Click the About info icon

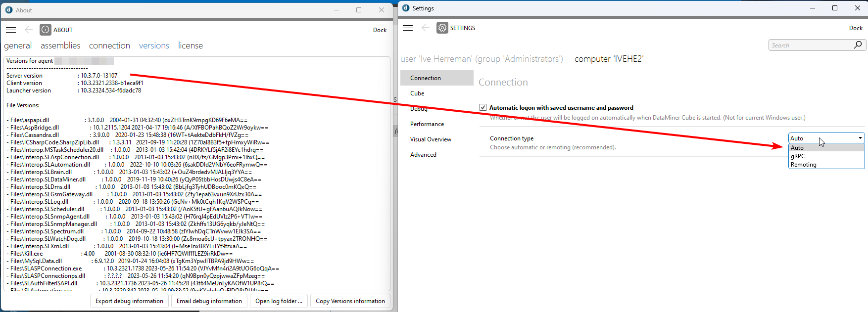(46, 30)
